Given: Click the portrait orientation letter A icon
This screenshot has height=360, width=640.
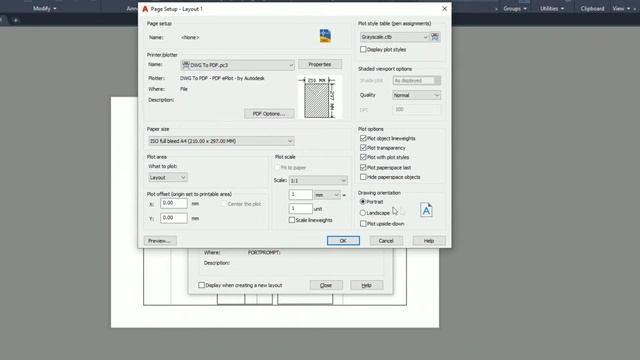Looking at the screenshot, I should click(426, 210).
